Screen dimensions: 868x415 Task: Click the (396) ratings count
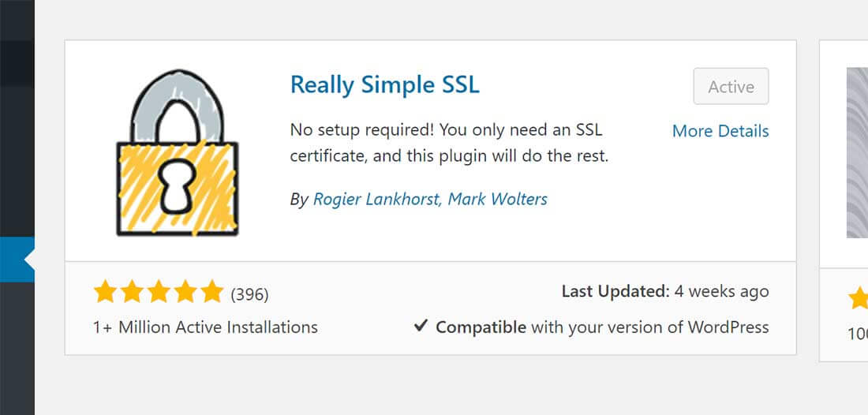coord(249,294)
